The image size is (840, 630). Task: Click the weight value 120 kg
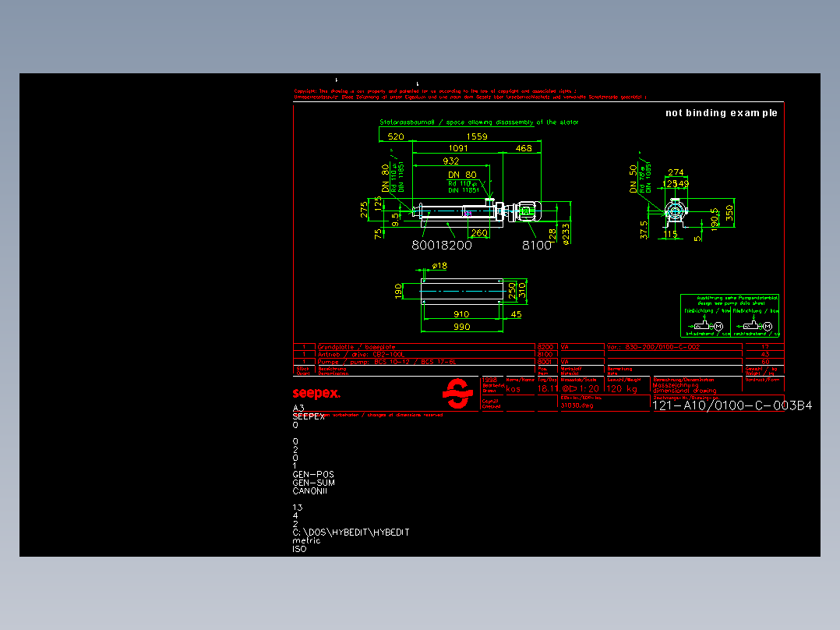622,388
